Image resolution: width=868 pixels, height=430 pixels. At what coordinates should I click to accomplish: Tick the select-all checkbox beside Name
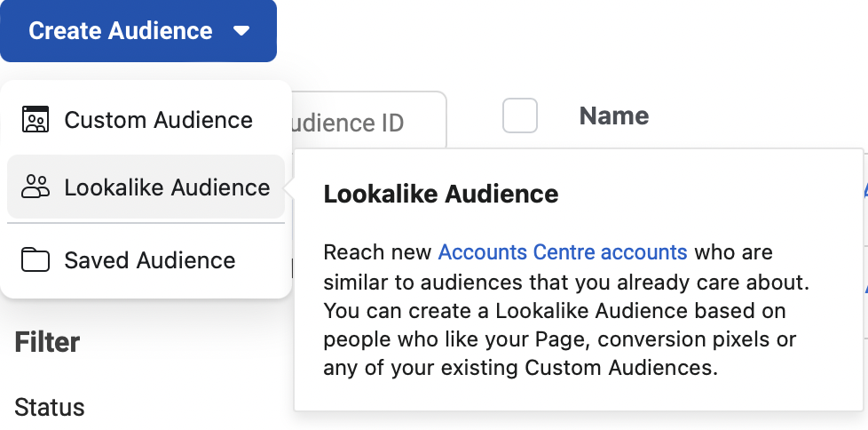[x=520, y=115]
